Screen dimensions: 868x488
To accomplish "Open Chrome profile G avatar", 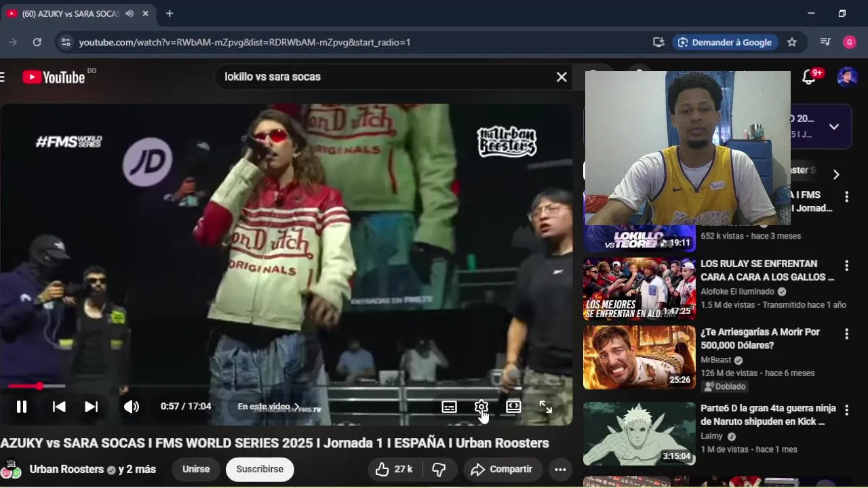I will point(850,42).
